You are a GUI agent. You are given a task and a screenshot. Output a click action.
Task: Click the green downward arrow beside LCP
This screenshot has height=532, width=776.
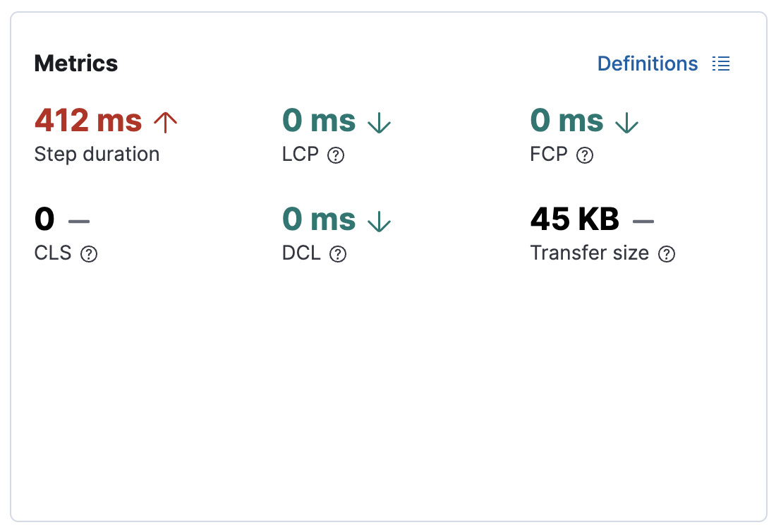380,121
